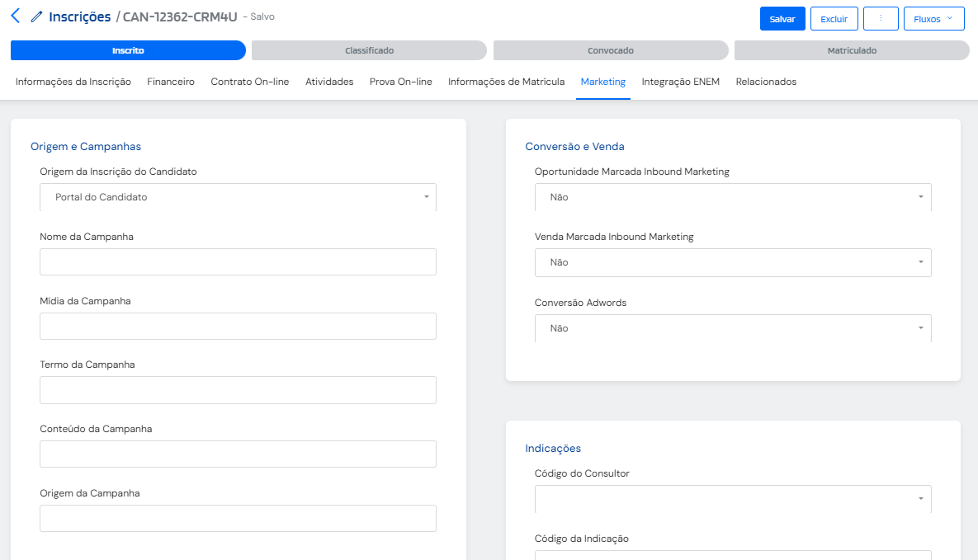978x560 pixels.
Task: Go back using the left arrow icon
Action: 16,16
